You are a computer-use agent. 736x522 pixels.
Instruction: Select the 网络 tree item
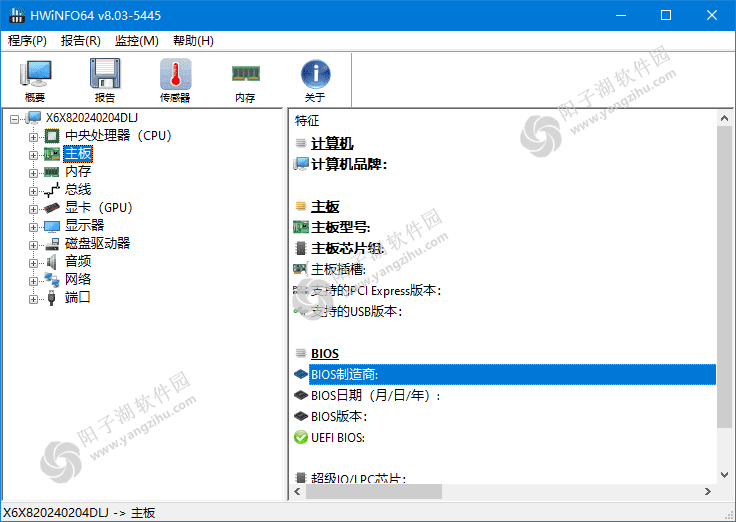78,279
